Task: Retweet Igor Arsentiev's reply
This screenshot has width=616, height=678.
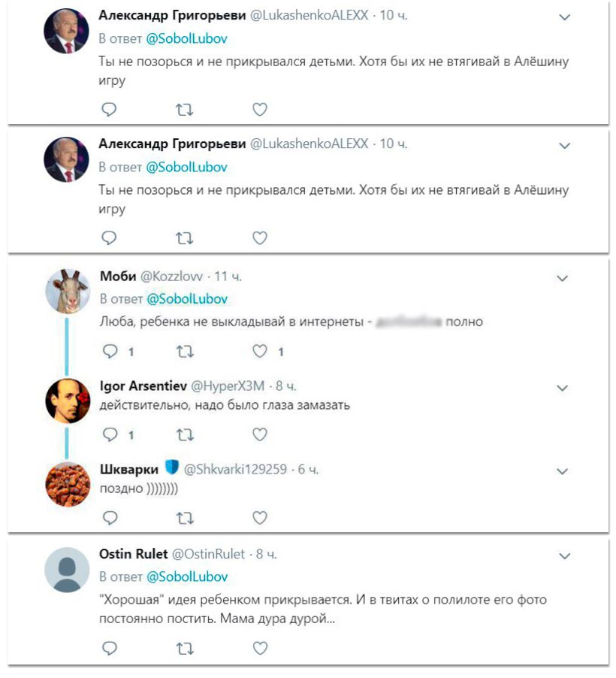Action: point(184,434)
